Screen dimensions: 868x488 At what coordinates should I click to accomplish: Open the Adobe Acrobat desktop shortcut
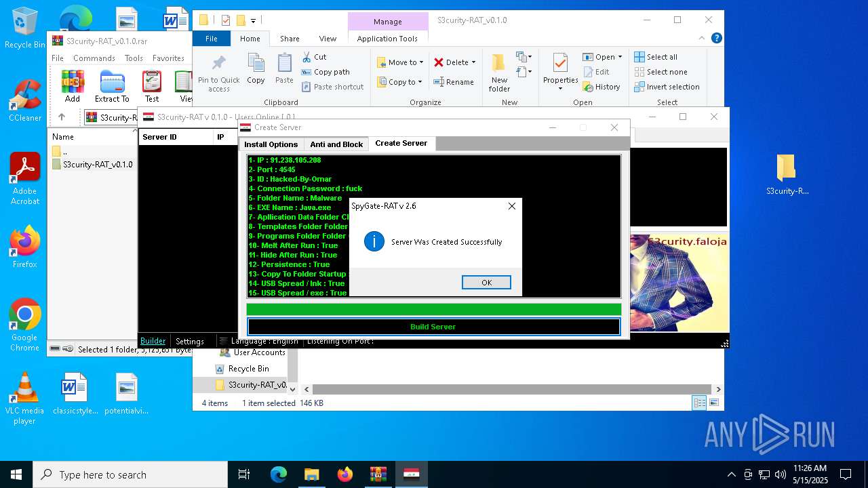(25, 179)
